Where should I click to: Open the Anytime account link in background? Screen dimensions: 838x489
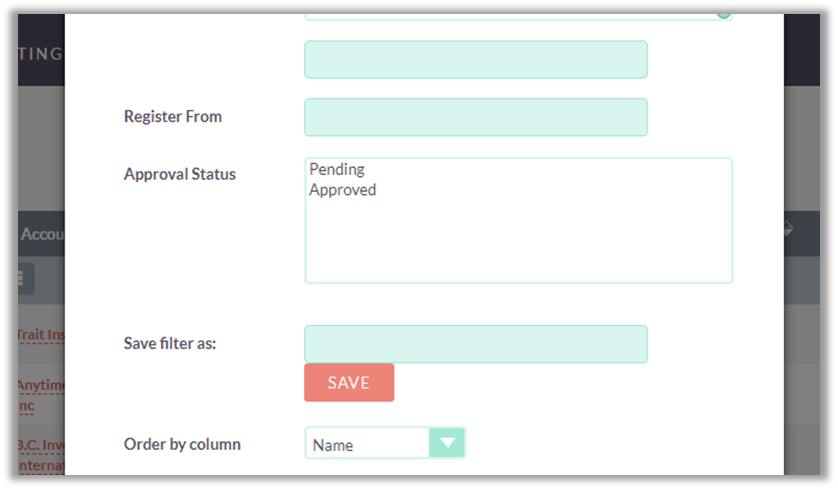click(40, 385)
